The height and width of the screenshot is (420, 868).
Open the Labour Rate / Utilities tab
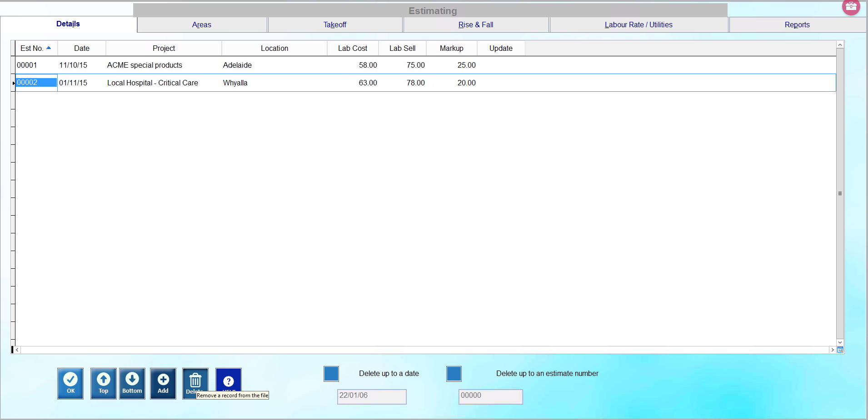click(639, 25)
